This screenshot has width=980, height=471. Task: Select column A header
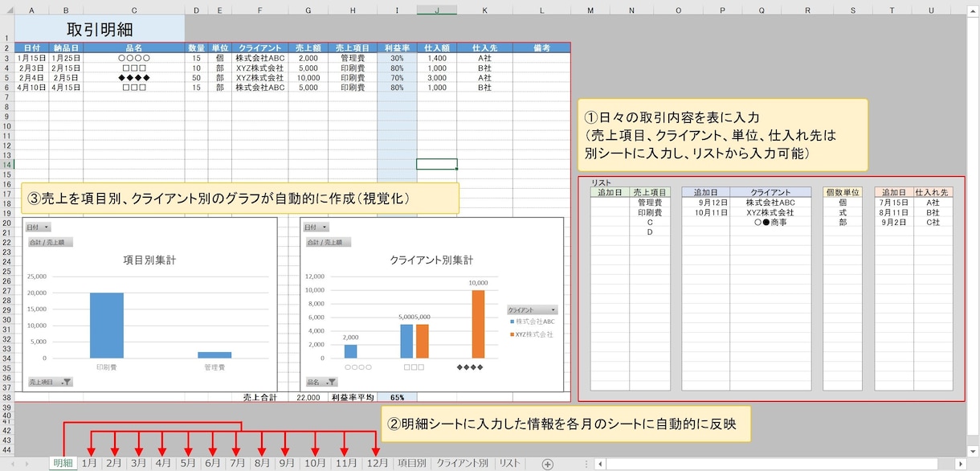[31, 10]
